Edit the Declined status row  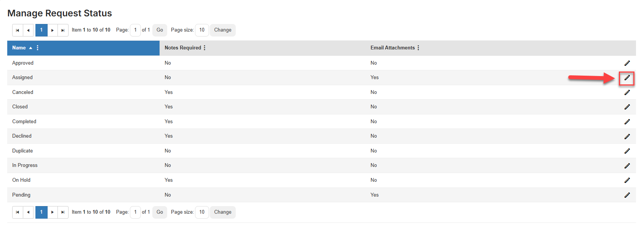click(627, 136)
